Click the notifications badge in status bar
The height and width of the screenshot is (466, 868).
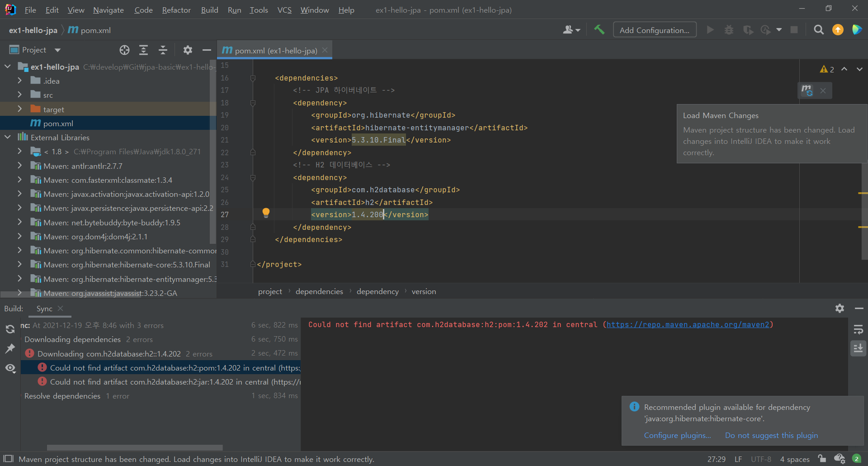point(856,459)
